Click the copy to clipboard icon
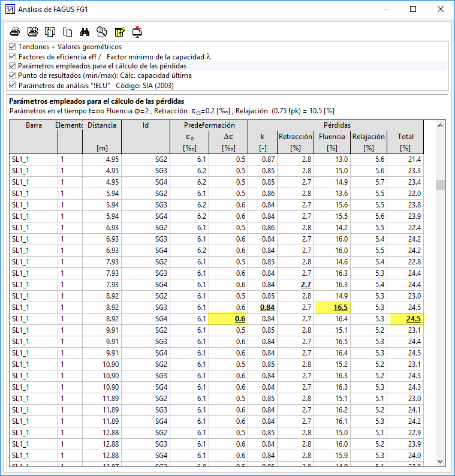 [50, 32]
